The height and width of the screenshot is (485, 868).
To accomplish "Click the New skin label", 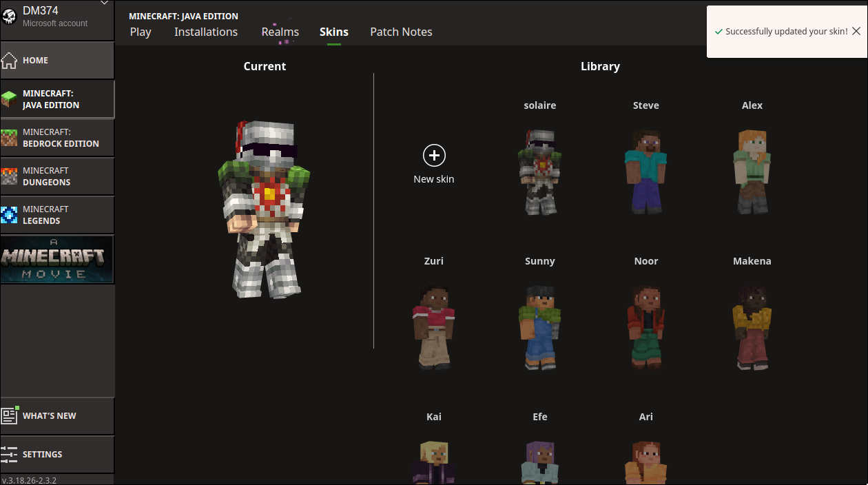I will (x=434, y=179).
